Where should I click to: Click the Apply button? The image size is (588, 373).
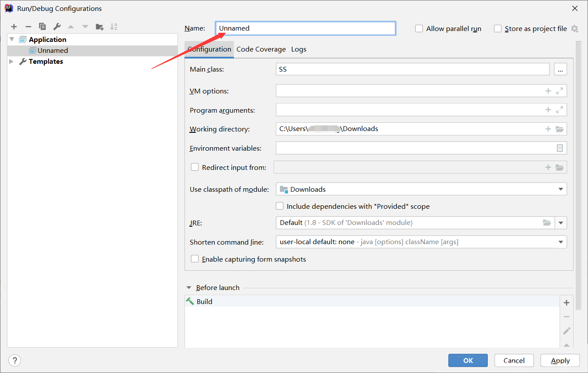click(560, 360)
